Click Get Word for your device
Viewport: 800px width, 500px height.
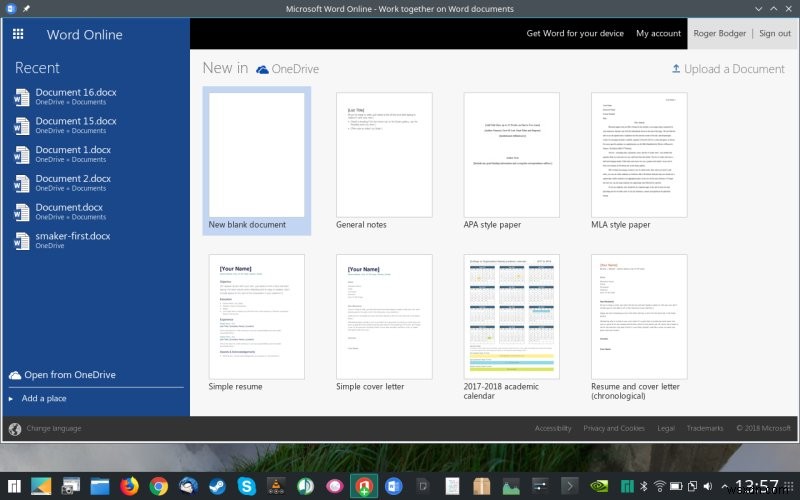[x=575, y=33]
